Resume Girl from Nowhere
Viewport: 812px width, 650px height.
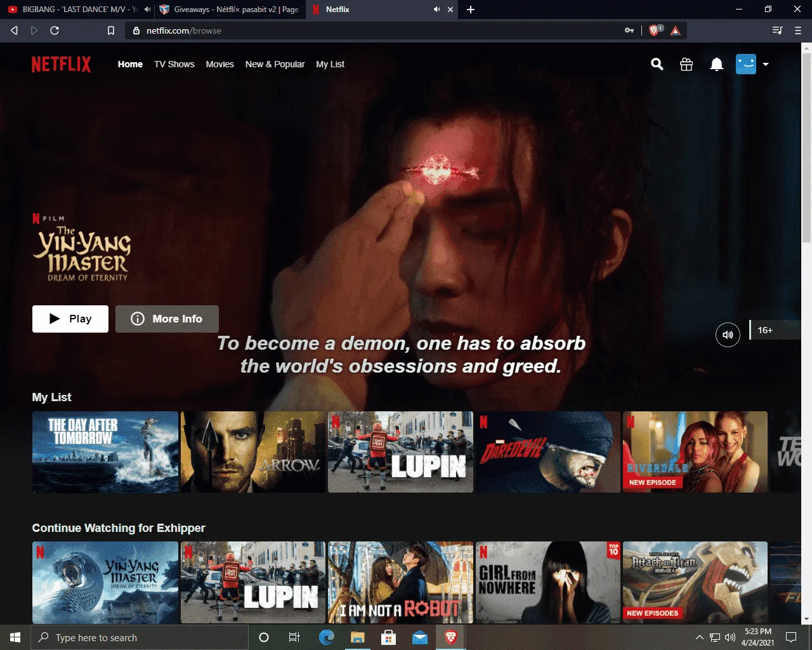[548, 582]
